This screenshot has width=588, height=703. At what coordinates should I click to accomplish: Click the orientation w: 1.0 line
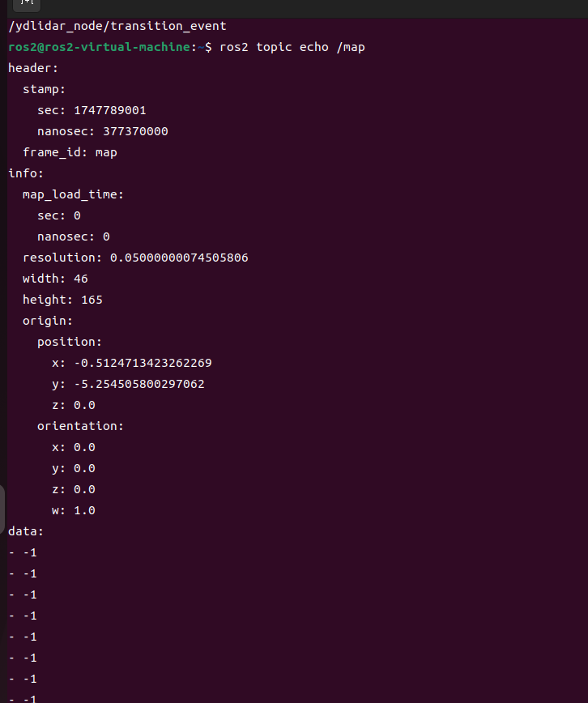(x=74, y=510)
